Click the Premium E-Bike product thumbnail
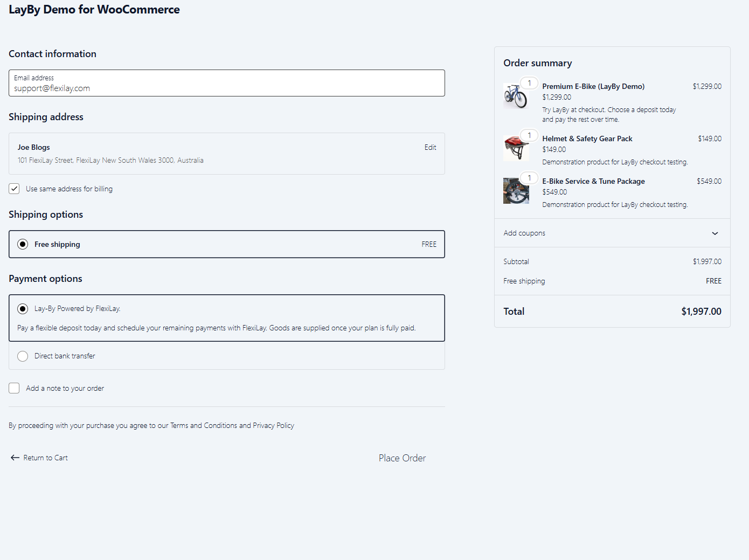 (x=516, y=96)
